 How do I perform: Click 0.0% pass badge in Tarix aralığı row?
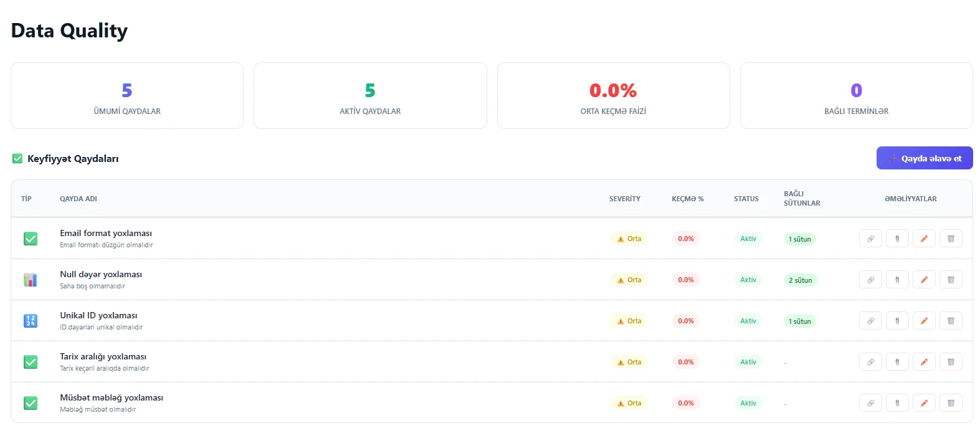(x=686, y=362)
